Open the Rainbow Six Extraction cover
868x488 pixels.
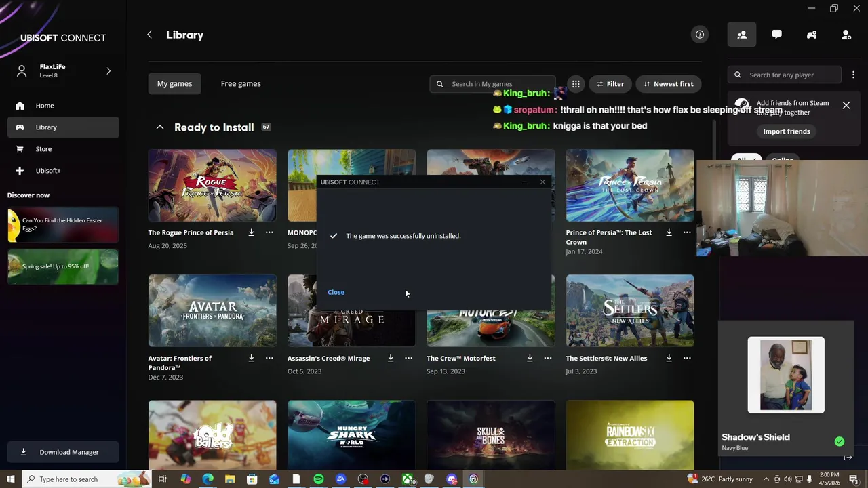click(630, 434)
